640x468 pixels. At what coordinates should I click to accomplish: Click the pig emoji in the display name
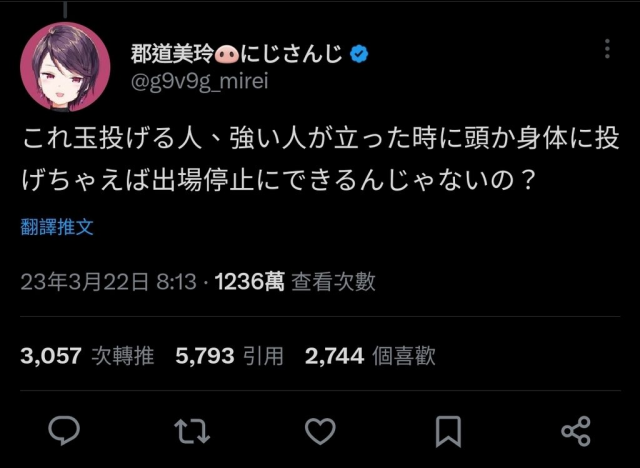[x=226, y=53]
